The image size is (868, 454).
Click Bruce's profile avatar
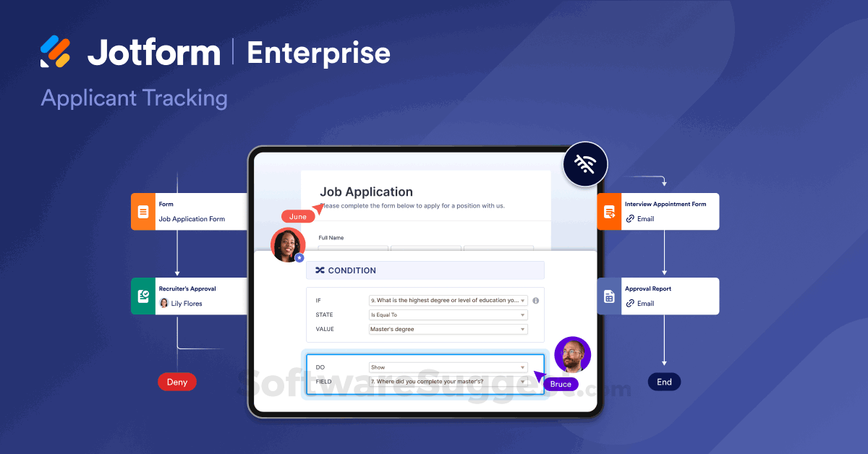coord(572,355)
